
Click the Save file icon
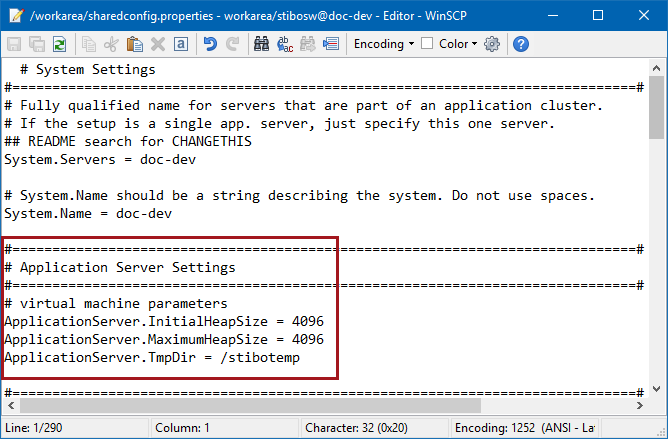pos(14,44)
